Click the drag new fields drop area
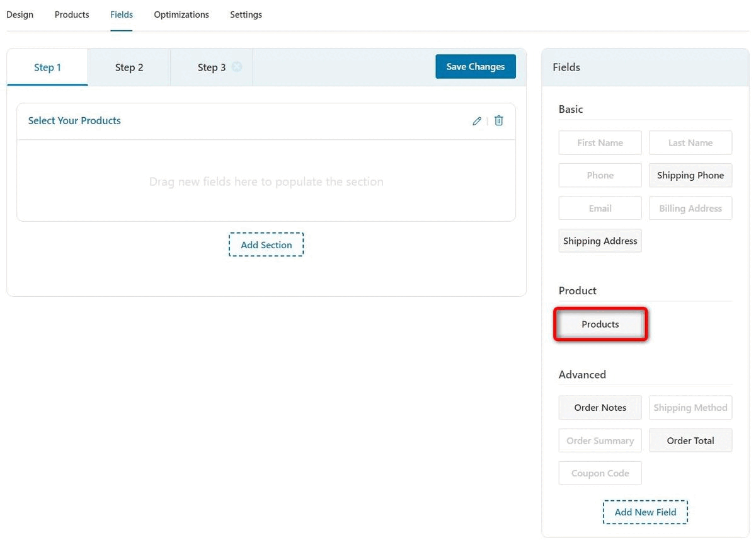 click(266, 181)
